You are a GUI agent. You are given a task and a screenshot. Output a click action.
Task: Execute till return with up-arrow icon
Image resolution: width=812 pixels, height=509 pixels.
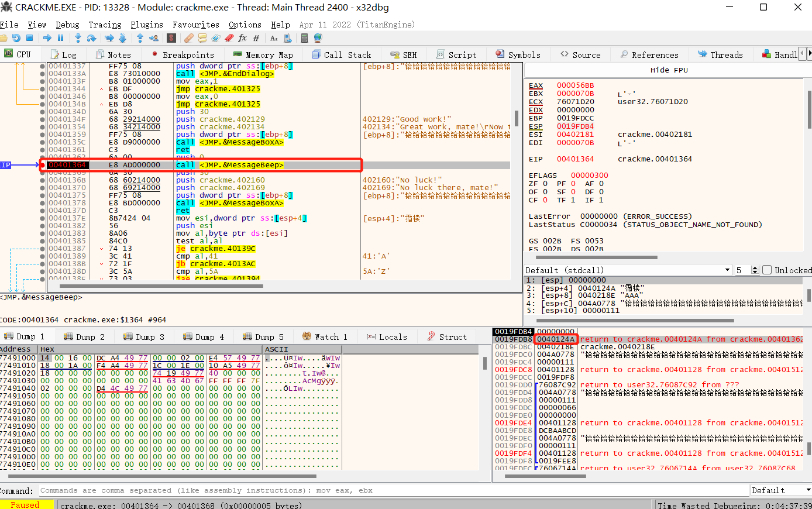[x=140, y=38]
